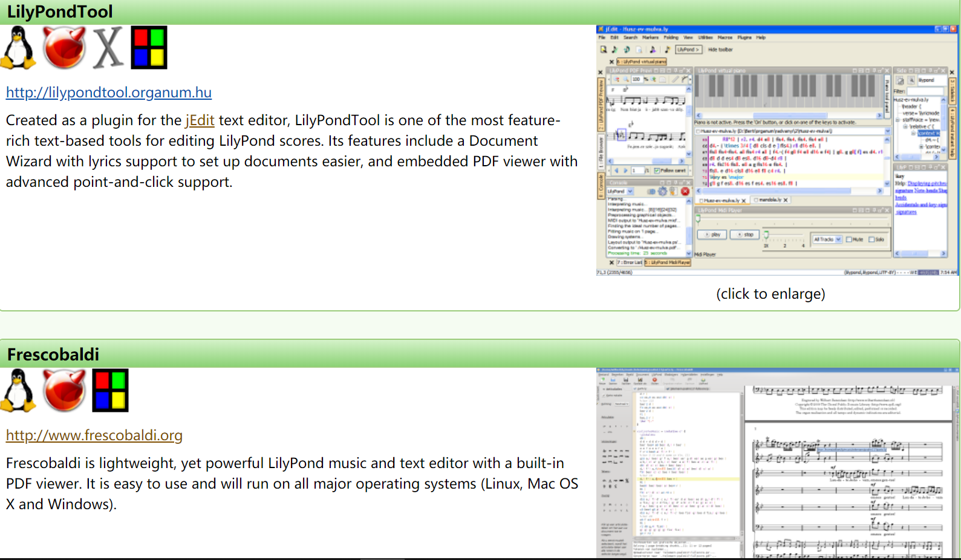
Task: Follow the jEdit link in the description
Action: pyautogui.click(x=200, y=120)
